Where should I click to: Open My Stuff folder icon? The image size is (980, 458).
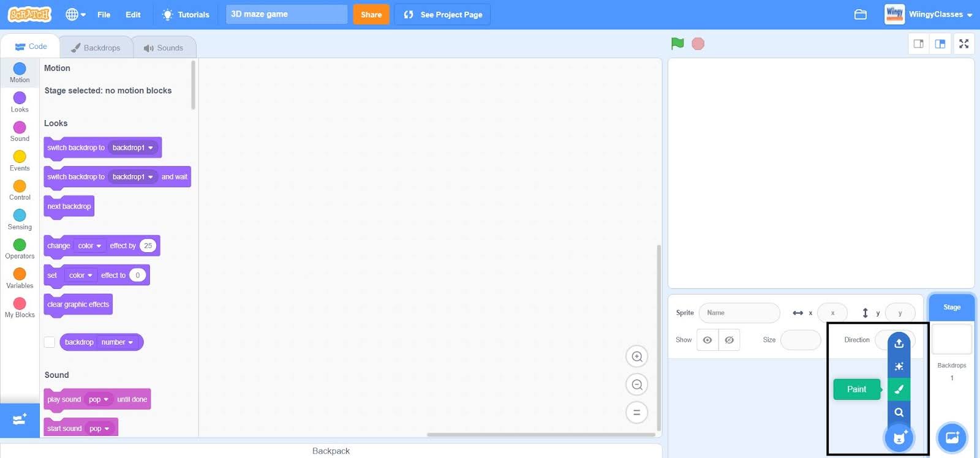(861, 14)
